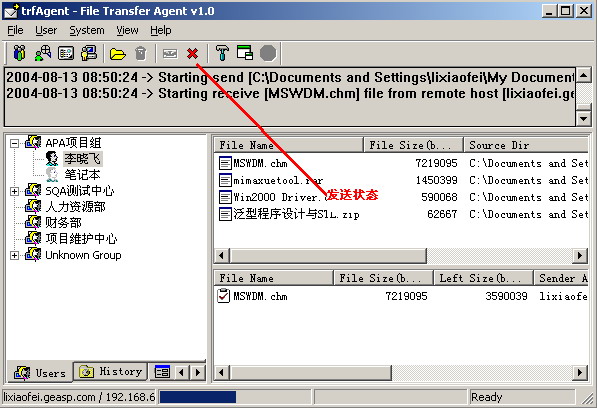Open the Help menu
This screenshot has width=597, height=408.
pyautogui.click(x=161, y=30)
